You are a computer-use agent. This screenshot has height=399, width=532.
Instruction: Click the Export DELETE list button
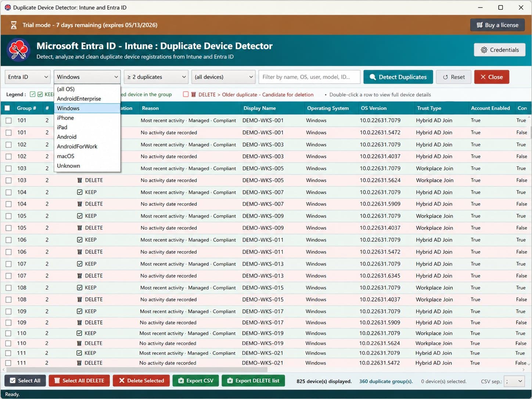point(254,381)
